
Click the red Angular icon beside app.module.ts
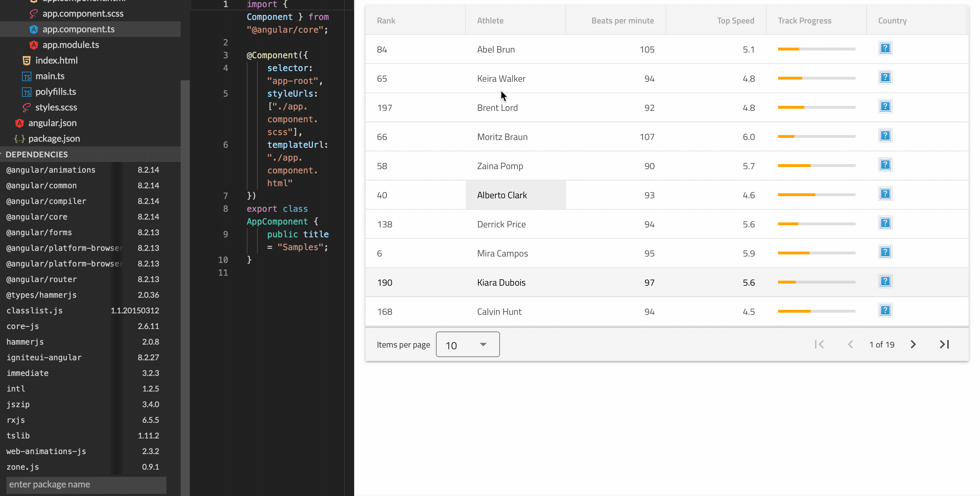pos(33,45)
